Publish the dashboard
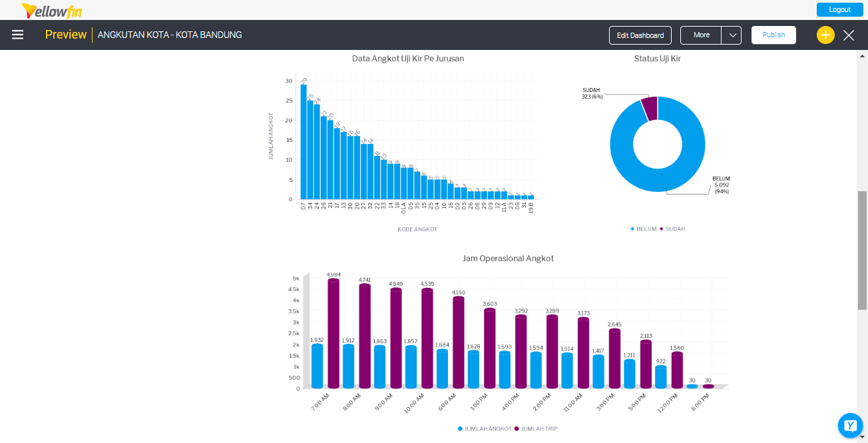The width and height of the screenshot is (868, 443). pyautogui.click(x=773, y=35)
